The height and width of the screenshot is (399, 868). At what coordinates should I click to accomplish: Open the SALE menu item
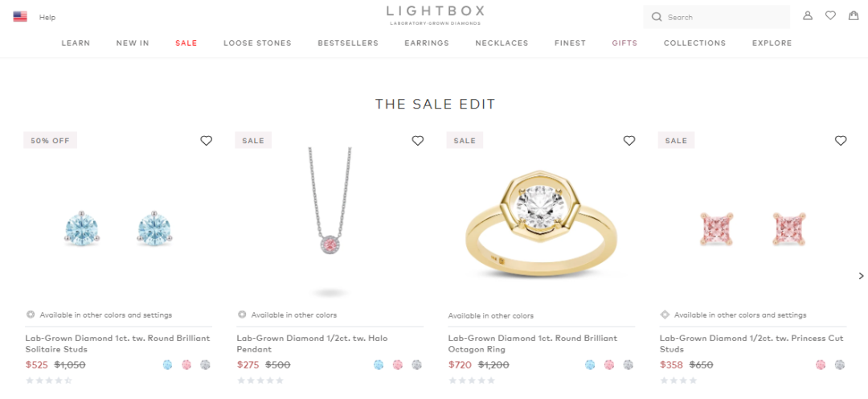click(186, 43)
